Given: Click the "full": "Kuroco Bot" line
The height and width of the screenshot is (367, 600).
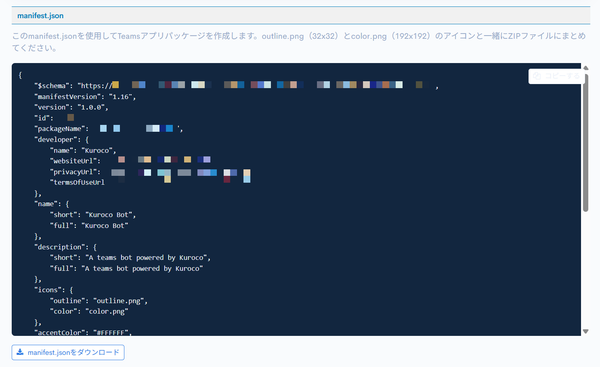Looking at the screenshot, I should [89, 225].
